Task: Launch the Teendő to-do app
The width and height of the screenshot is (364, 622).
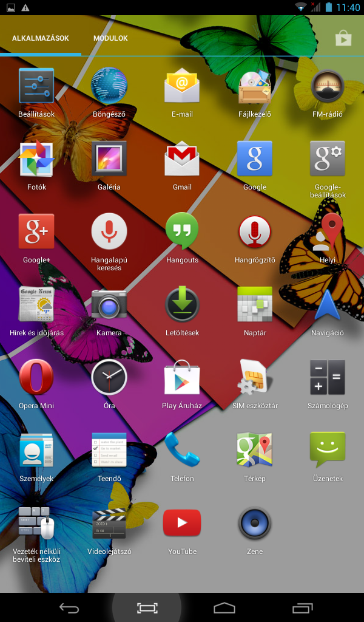Action: pos(109,450)
